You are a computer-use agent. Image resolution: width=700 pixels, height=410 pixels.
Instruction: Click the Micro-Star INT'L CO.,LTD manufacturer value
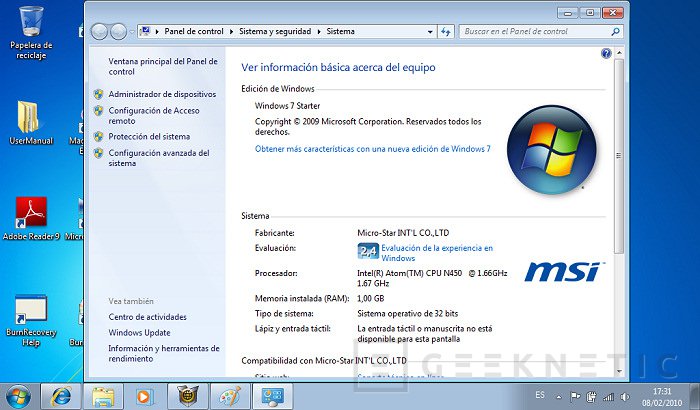click(x=403, y=233)
